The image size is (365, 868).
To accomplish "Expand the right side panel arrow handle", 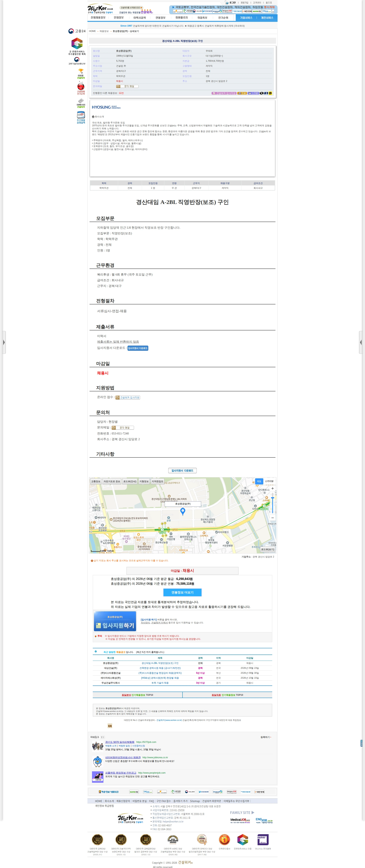I will coord(361,342).
